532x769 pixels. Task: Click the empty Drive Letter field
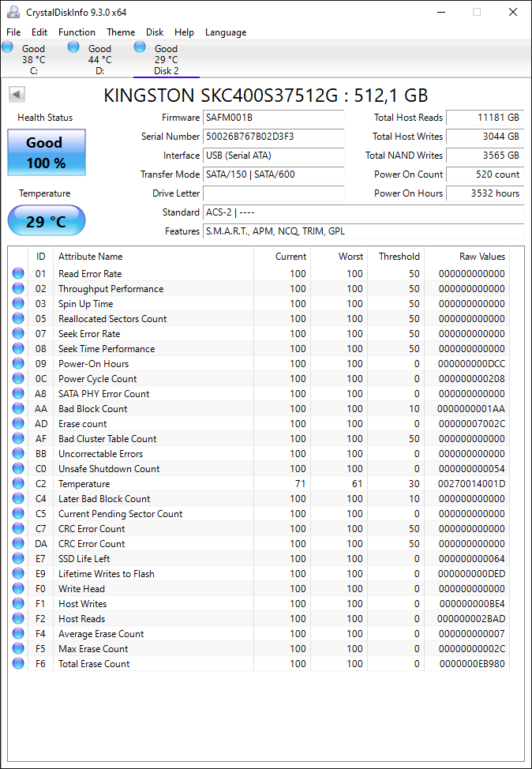[274, 193]
